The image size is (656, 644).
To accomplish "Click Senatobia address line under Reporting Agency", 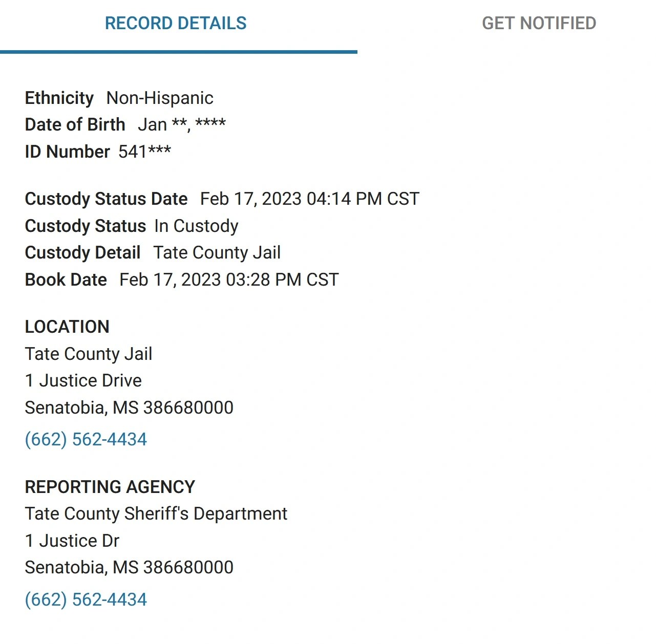I will (x=129, y=567).
